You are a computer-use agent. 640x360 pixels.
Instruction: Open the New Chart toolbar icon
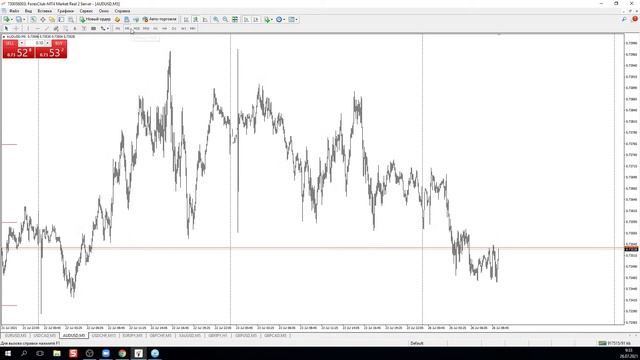click(6, 19)
